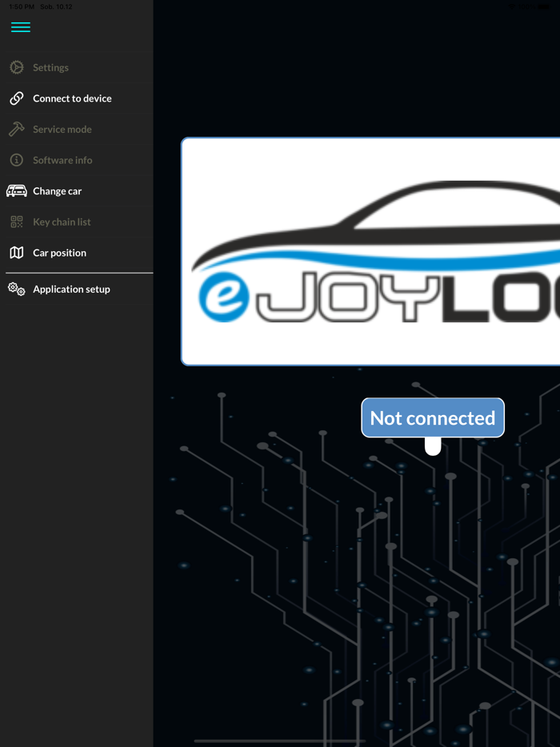560x747 pixels.
Task: Close the hamburger side menu
Action: click(21, 27)
